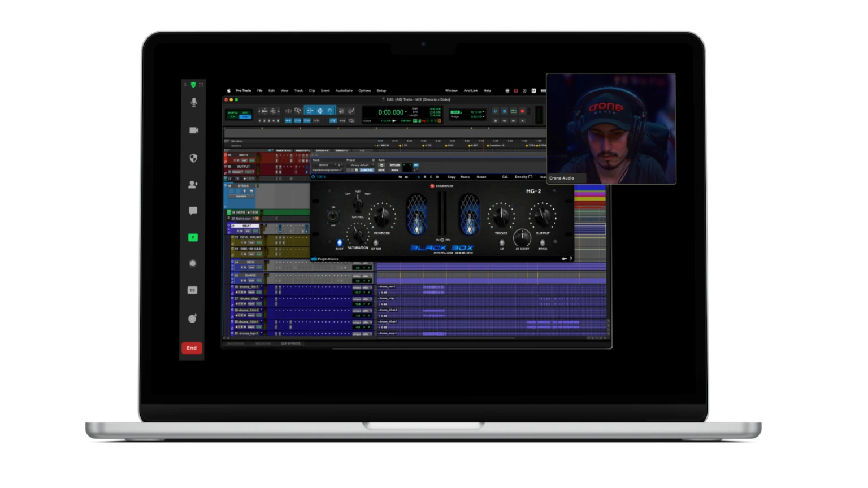Screen dimensions: 868x488
Task: Toggle plugin power button next to 100 %
Action: pos(313,177)
